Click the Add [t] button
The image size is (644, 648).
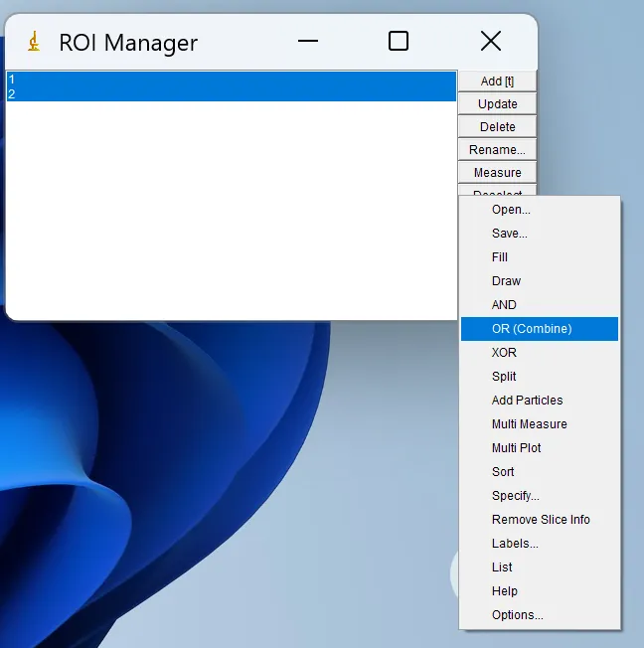[497, 81]
